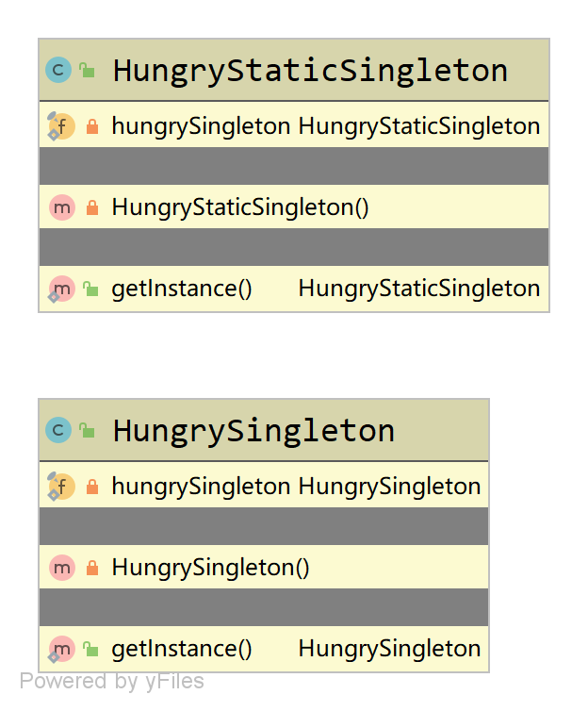Screen dimensions: 588x711
Task: Click method icon of HungrySingleton() constructor
Action: 62,568
